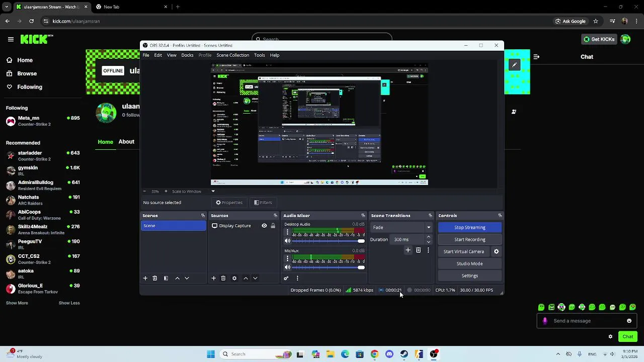Toggle Display Capture visibility eye
Image resolution: width=644 pixels, height=362 pixels.
[264, 226]
